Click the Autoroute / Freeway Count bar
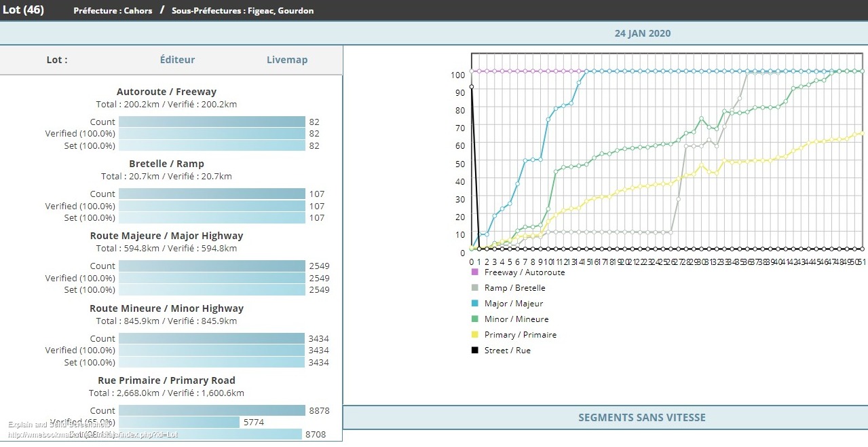Screen dimensions: 868x447 (212, 122)
